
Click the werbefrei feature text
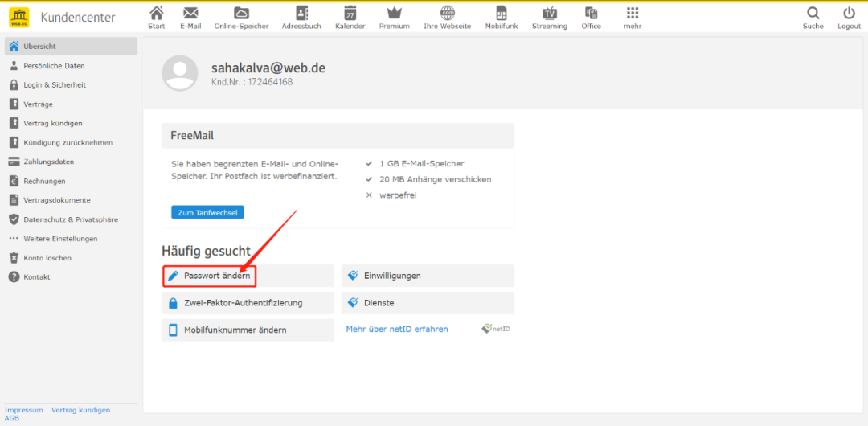click(x=398, y=195)
